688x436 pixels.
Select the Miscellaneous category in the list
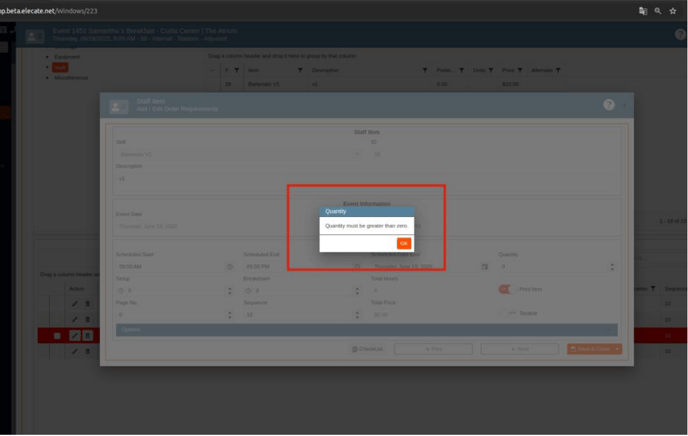72,77
